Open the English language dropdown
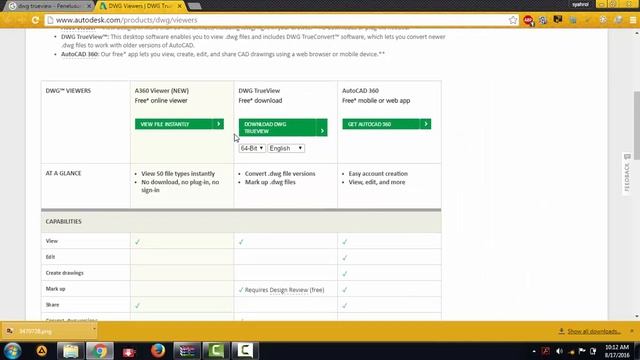The image size is (640, 360). click(x=286, y=148)
